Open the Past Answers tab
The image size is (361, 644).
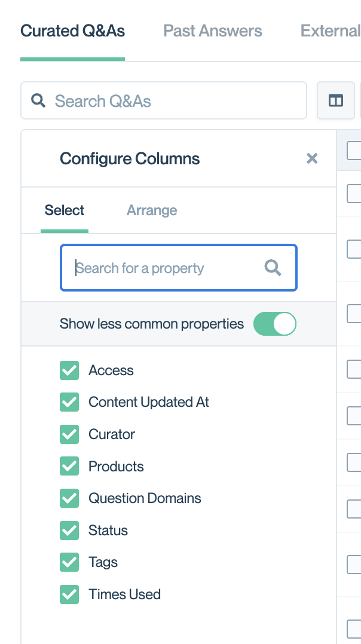point(213,31)
